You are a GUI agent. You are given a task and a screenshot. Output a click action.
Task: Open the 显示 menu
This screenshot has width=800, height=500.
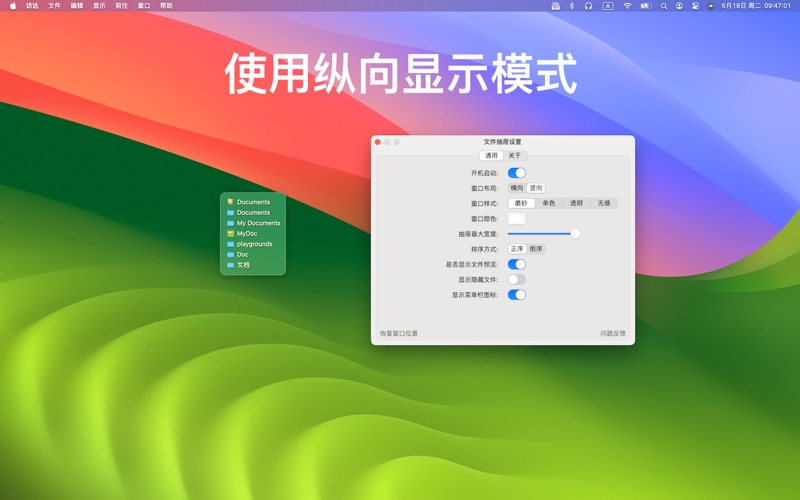99,6
